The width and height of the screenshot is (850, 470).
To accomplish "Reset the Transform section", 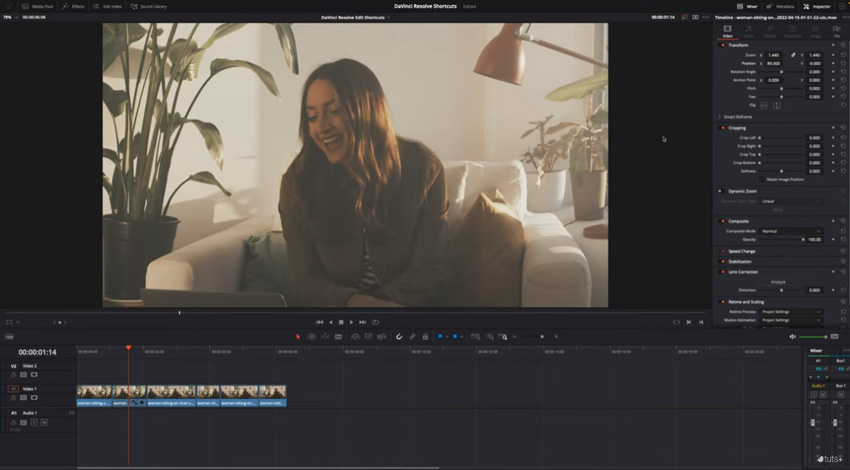I will 843,45.
